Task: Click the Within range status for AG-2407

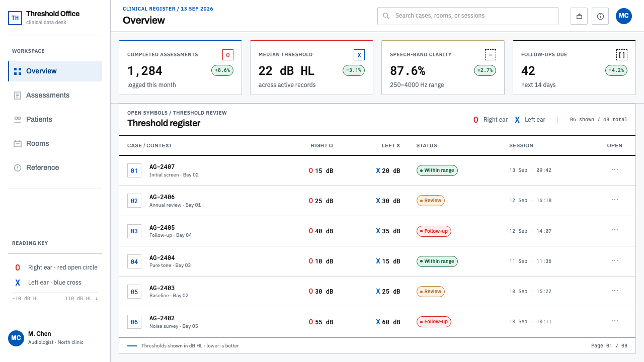Action: 437,170
